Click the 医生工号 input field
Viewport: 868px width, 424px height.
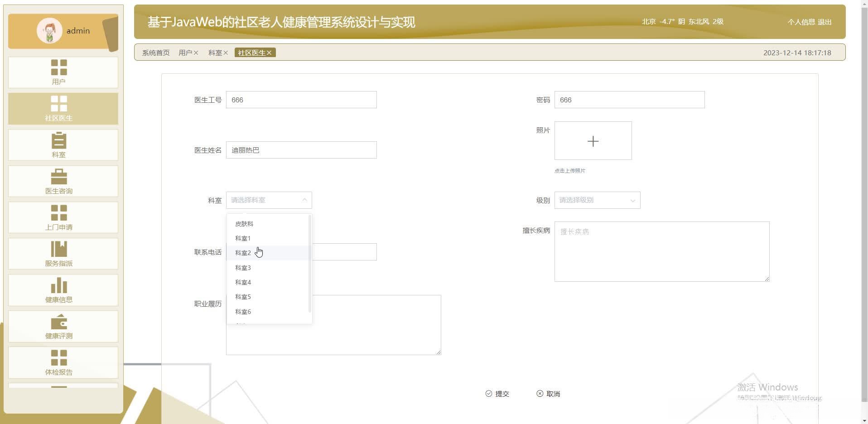tap(301, 100)
